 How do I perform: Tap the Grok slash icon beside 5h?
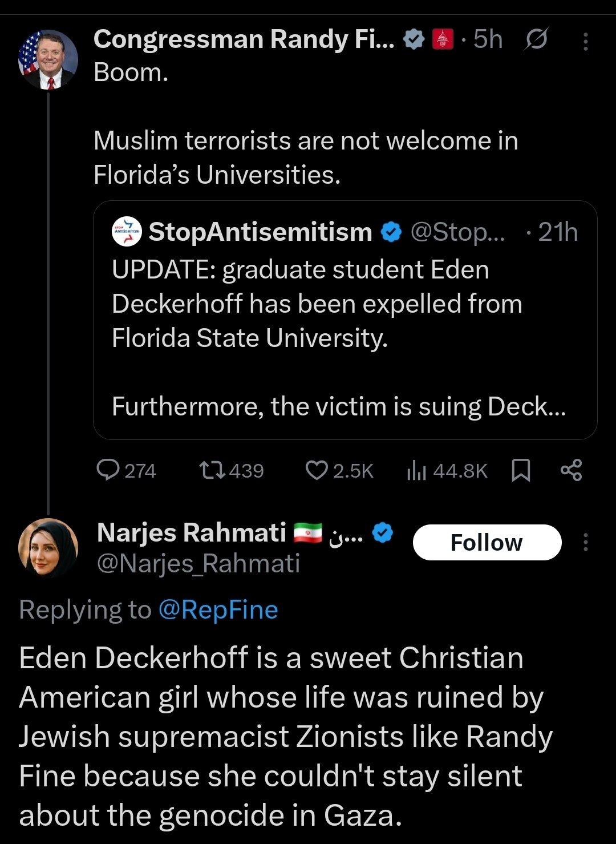tap(536, 40)
